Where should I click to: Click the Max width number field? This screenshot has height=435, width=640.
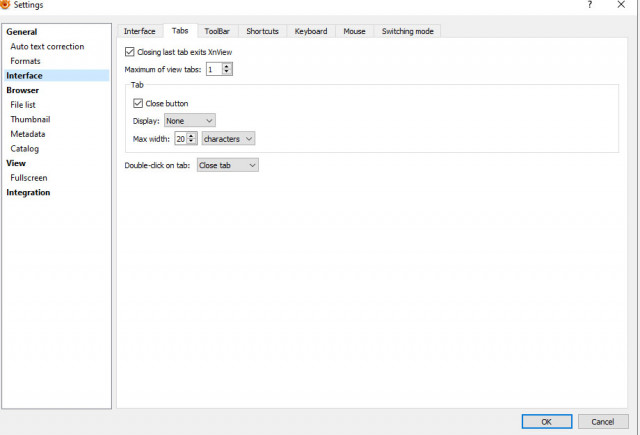coord(181,139)
